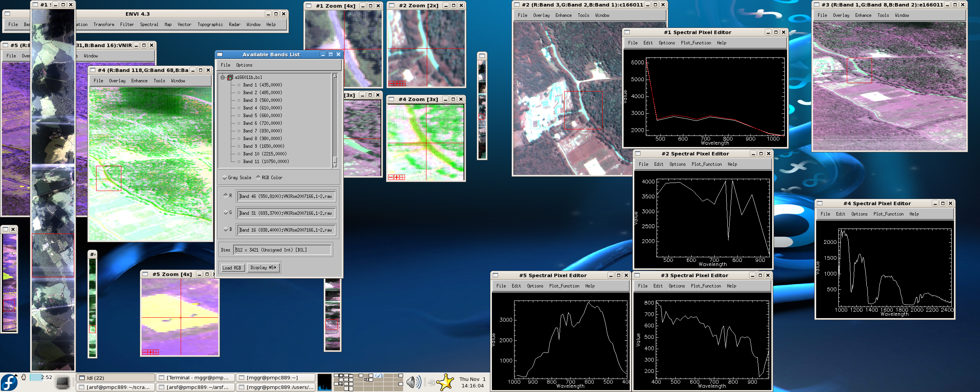This screenshot has height=392, width=980.
Task: Click the a166011b.bil file icon in bands tree
Action: tap(230, 77)
